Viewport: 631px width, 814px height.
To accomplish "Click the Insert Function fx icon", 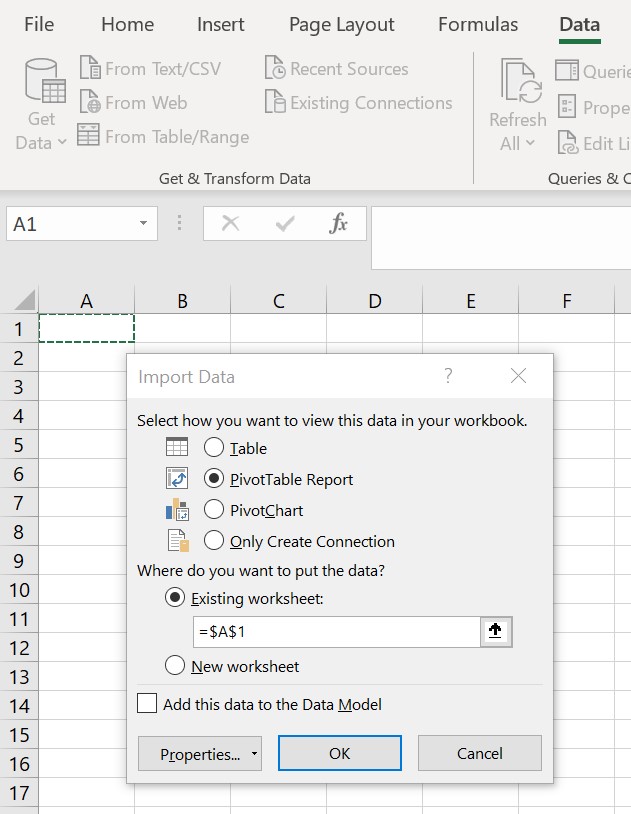I will 338,224.
